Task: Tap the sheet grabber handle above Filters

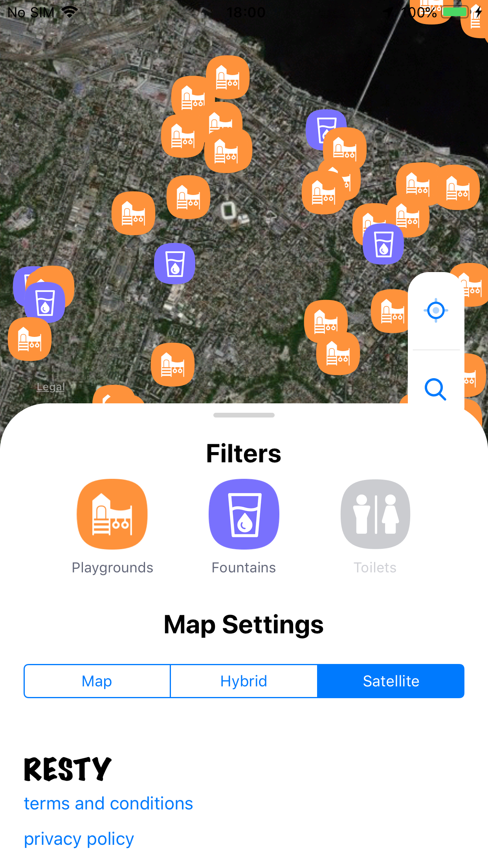Action: click(244, 415)
